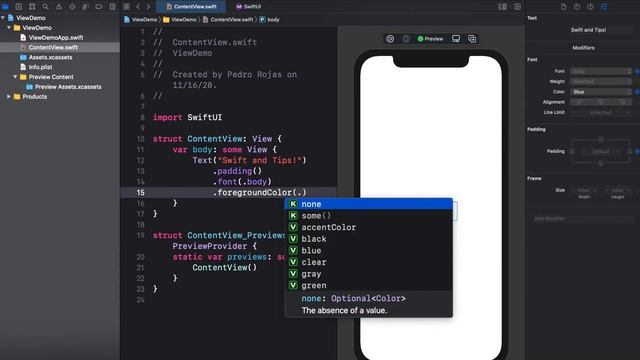The height and width of the screenshot is (360, 640).
Task: Open the Test navigator diamond icon
Action: coord(72,7)
